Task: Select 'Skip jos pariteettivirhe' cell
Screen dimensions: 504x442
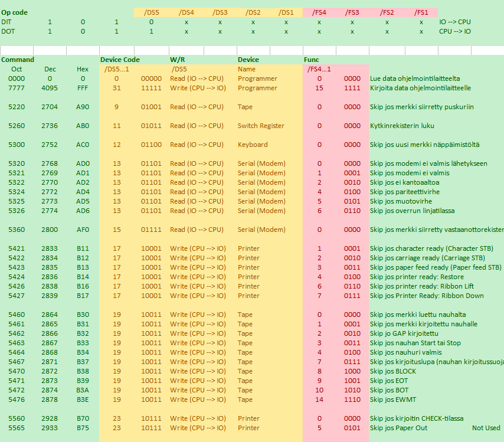Action: [x=405, y=192]
